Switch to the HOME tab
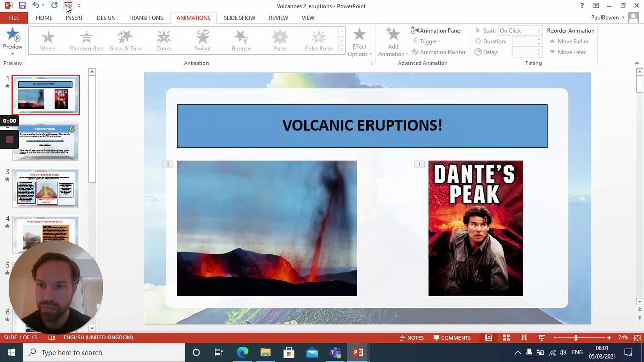Screen dimensions: 644x362 [44, 18]
